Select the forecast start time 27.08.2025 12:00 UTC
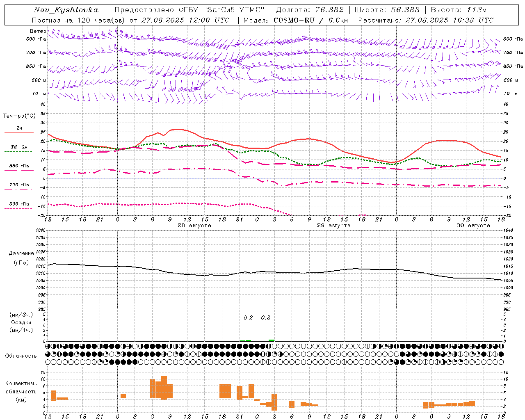 point(185,20)
